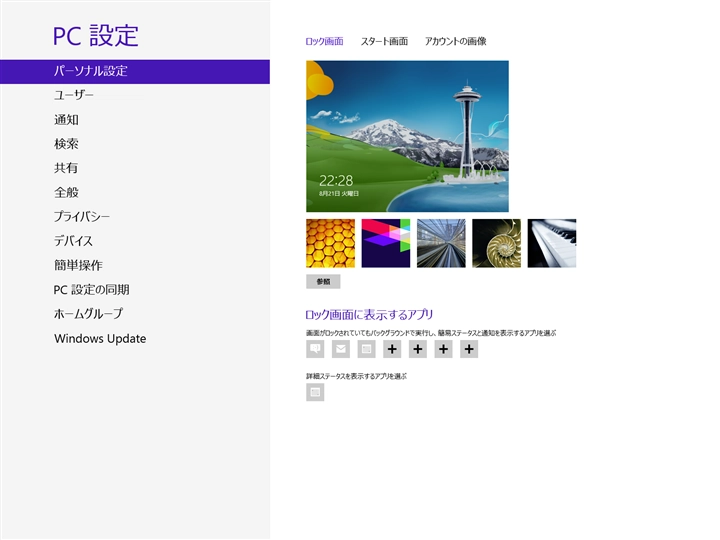Add an app with the first plus icon

[x=392, y=349]
